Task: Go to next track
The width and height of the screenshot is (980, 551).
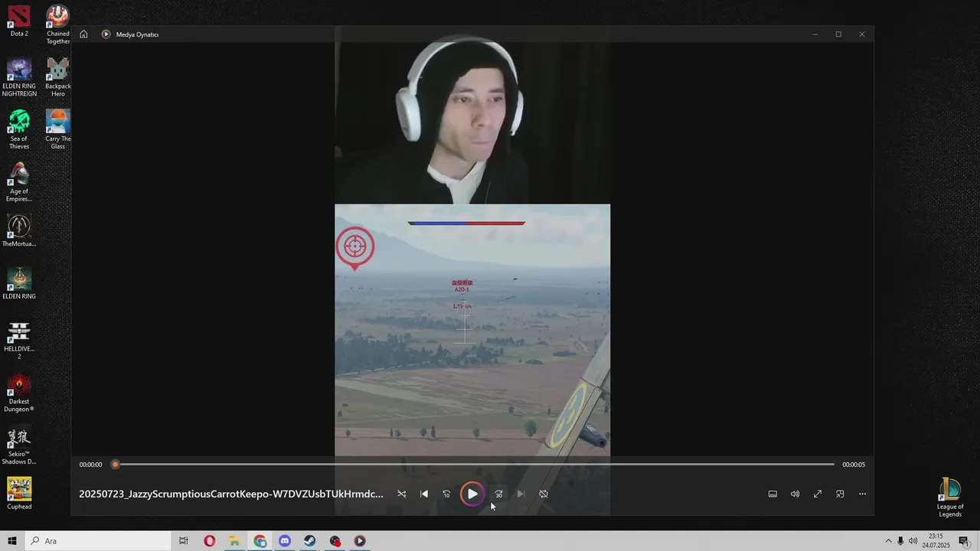Action: click(x=521, y=494)
